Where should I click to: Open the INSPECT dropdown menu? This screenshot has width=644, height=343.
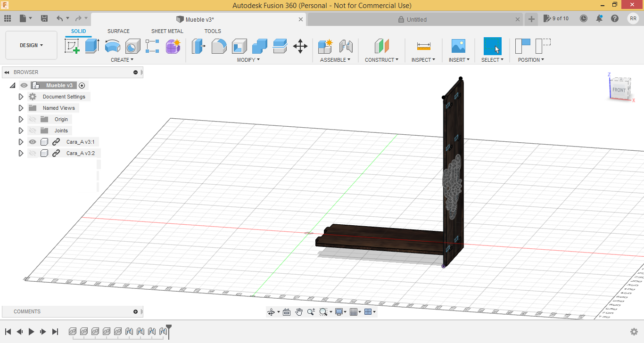pyautogui.click(x=423, y=60)
